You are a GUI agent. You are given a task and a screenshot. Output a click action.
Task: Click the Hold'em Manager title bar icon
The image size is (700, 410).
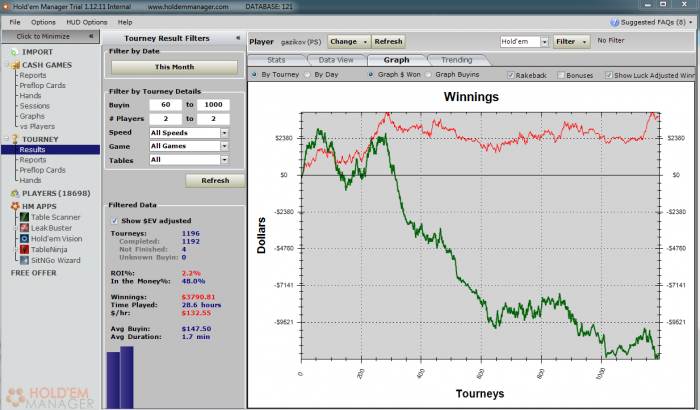(5, 6)
